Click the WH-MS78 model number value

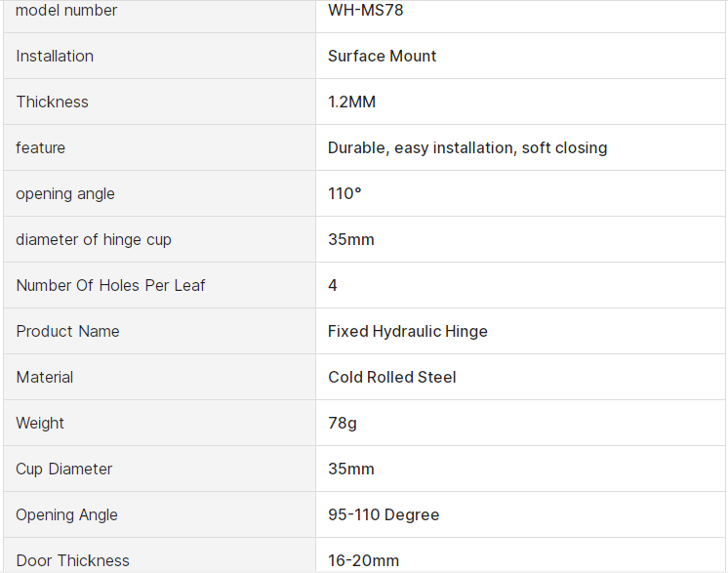pyautogui.click(x=365, y=11)
